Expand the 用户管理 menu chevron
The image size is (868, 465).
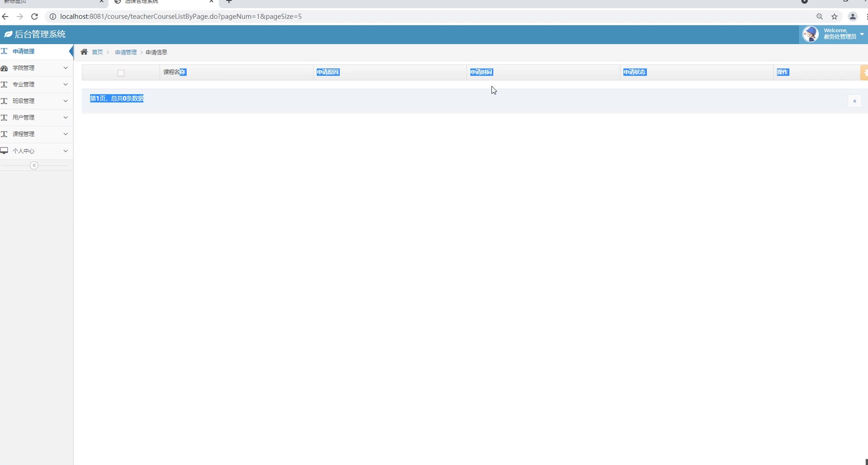coord(65,118)
